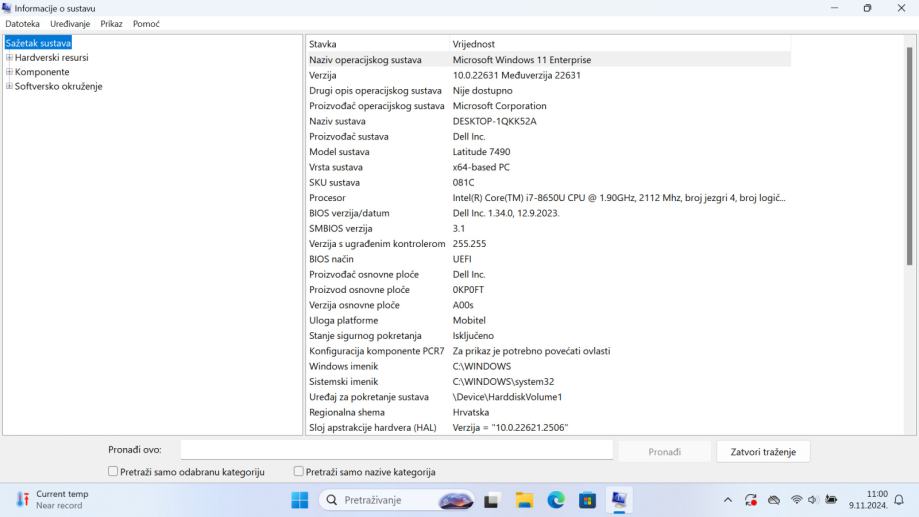Select the 'Regionalna shema' row
Screen dimensions: 919x517
click(x=549, y=412)
